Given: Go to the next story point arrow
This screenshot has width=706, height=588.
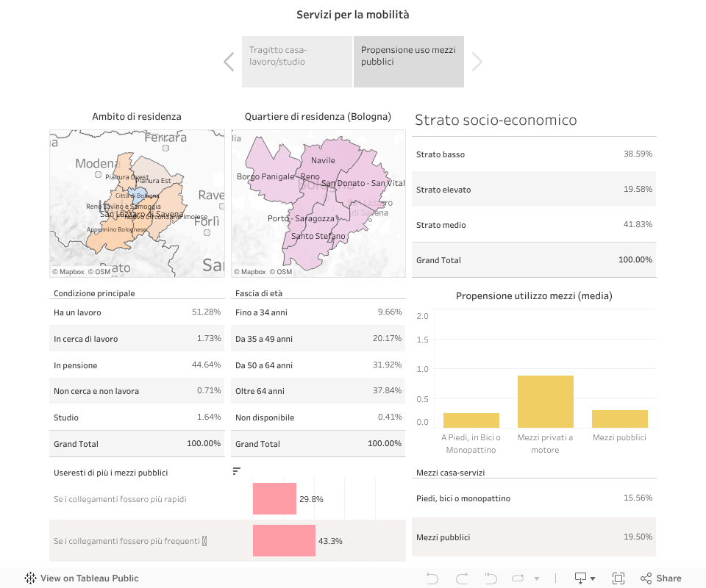Looking at the screenshot, I should (x=477, y=62).
